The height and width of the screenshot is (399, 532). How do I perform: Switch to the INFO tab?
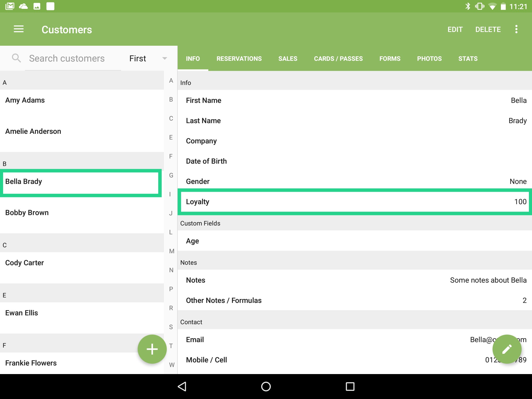(x=193, y=59)
